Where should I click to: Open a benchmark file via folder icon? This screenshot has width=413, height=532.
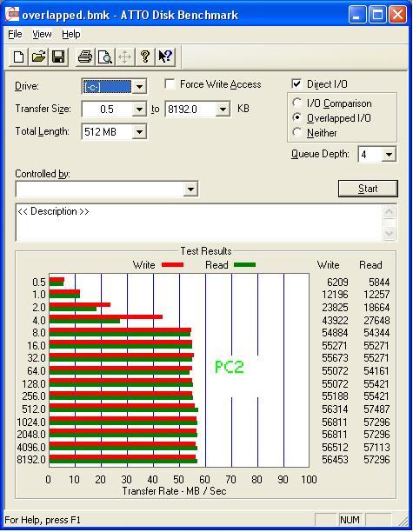(38, 57)
